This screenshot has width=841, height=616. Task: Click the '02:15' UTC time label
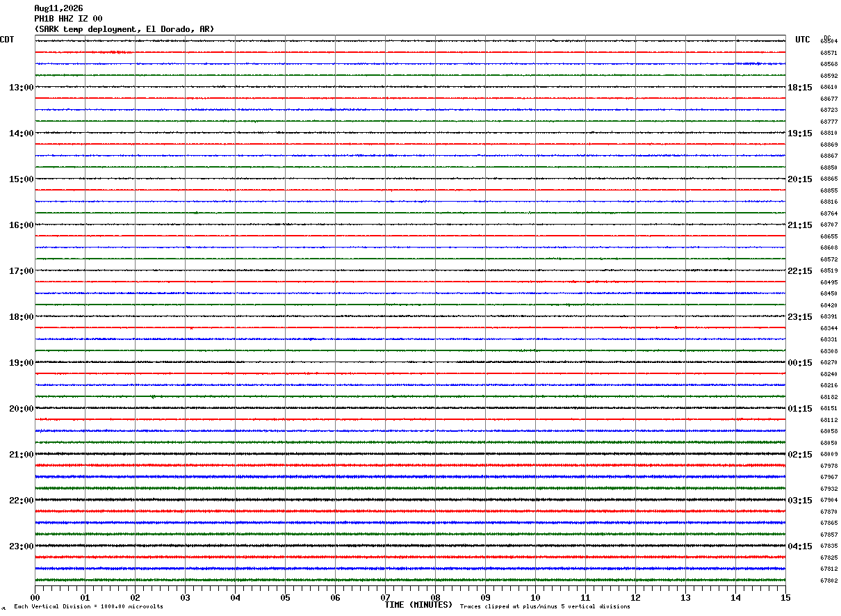(x=800, y=455)
